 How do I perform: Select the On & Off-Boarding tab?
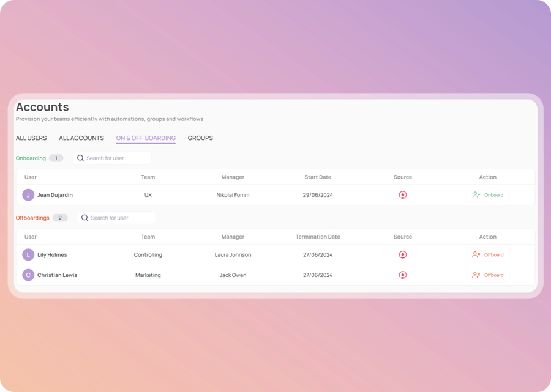146,138
